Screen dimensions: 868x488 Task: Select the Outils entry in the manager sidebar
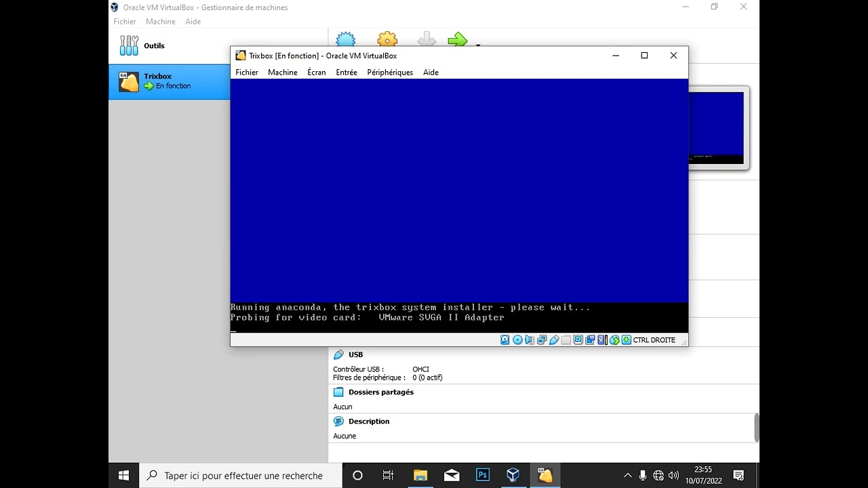coord(170,45)
